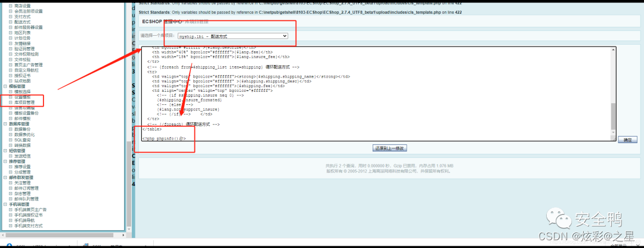Open 支付方式 in the sidebar
This screenshot has width=644, height=248.
(x=22, y=17)
